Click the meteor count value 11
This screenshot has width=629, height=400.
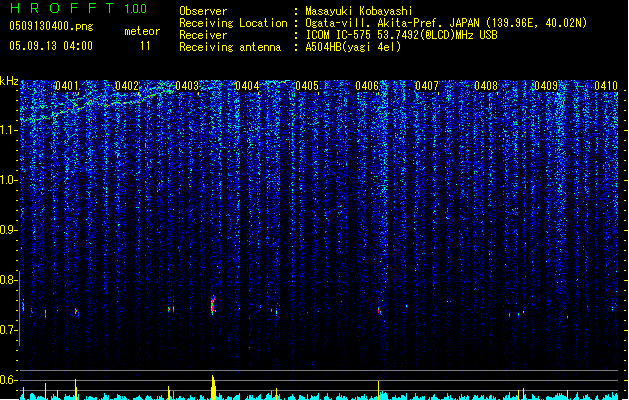tap(145, 46)
